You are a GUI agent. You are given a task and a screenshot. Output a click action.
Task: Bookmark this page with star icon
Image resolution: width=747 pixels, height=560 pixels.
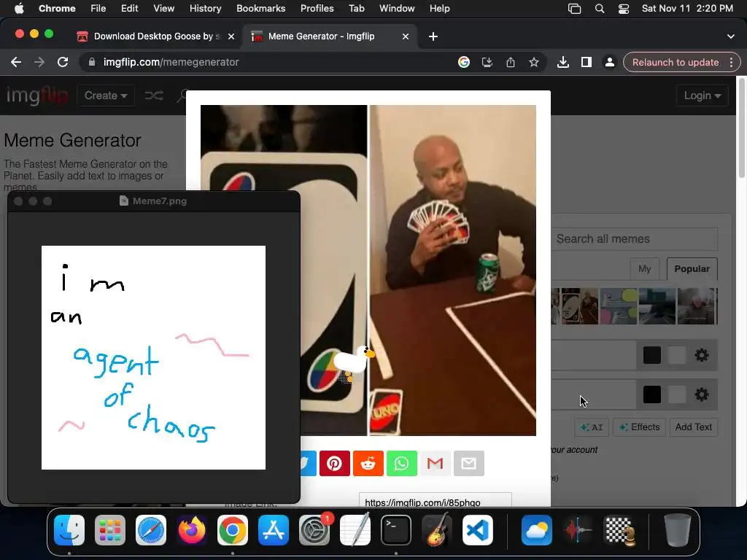[533, 62]
